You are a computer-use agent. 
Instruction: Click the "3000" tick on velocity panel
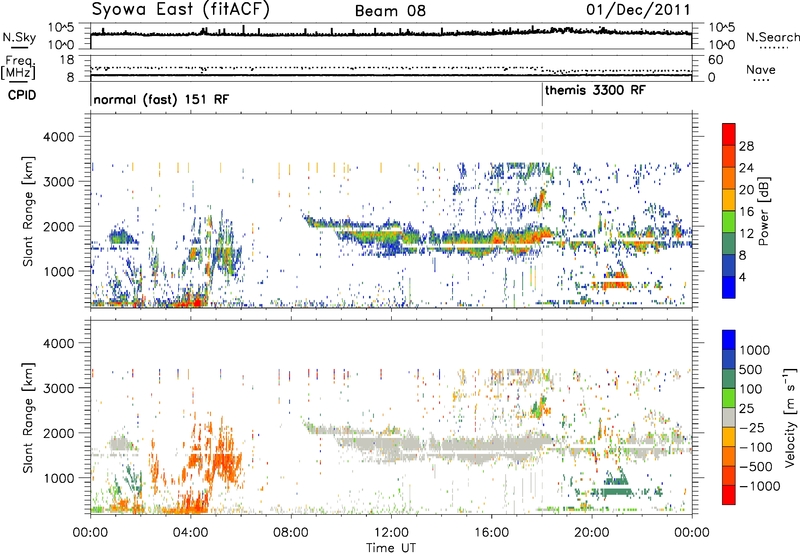(59, 388)
